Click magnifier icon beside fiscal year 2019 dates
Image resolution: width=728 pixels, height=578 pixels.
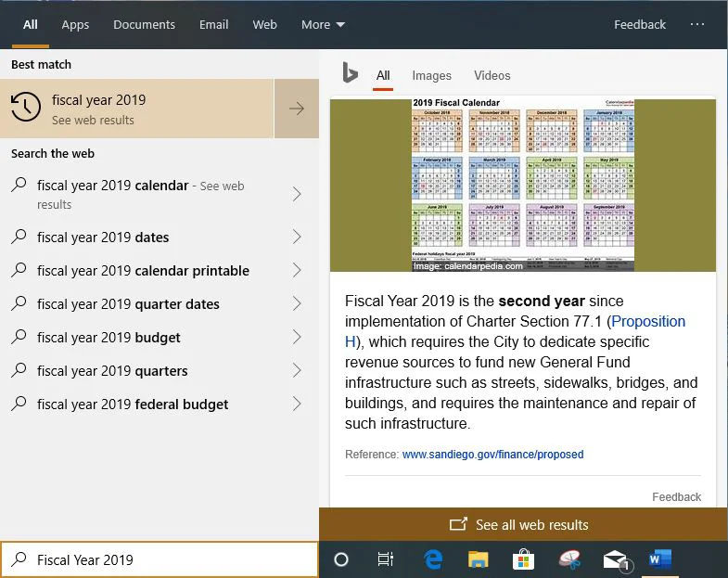19,237
